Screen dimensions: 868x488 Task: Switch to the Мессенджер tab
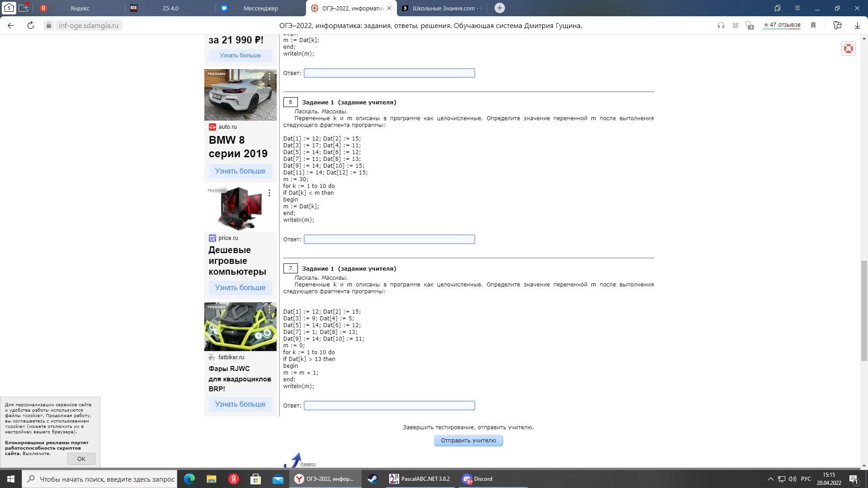coord(260,8)
